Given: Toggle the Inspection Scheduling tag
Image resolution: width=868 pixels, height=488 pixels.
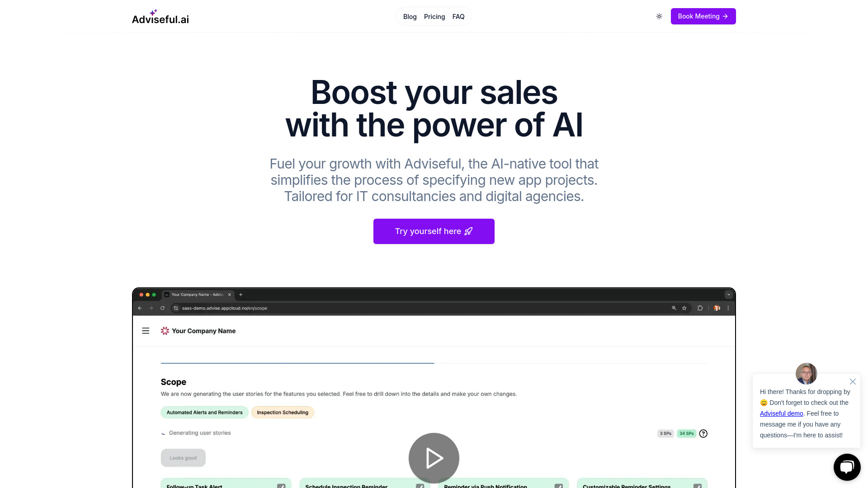Looking at the screenshot, I should click(283, 412).
